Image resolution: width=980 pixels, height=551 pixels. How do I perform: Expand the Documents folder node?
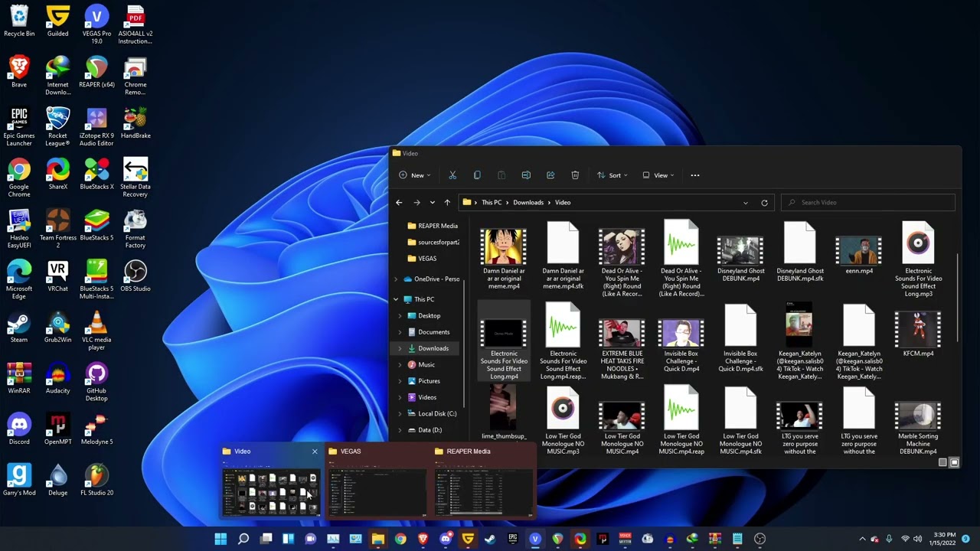point(400,332)
